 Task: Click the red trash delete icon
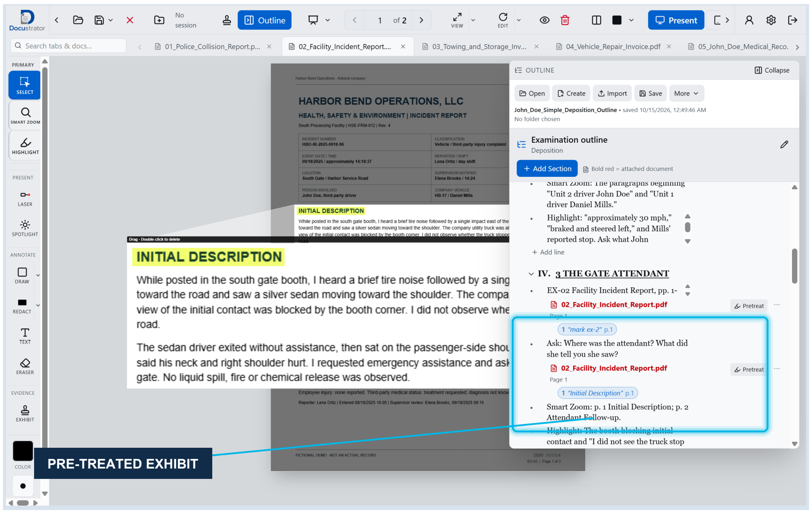coord(565,20)
